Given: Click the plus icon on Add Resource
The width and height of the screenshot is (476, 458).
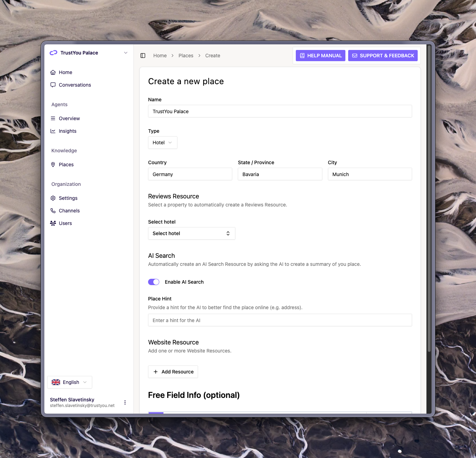Looking at the screenshot, I should (156, 372).
